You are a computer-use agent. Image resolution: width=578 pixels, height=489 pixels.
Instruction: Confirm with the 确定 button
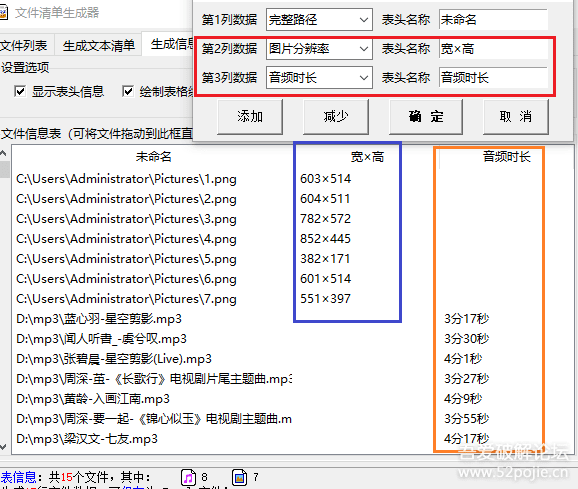[426, 116]
